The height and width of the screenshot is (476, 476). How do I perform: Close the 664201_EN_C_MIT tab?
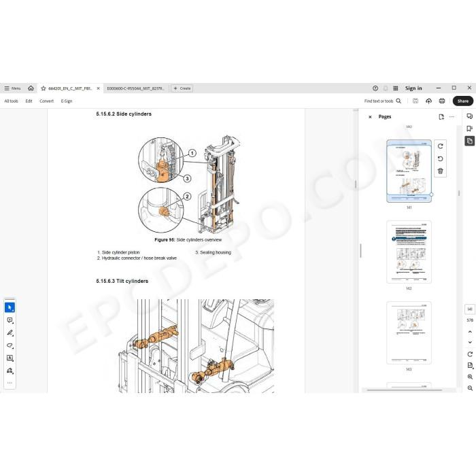[x=98, y=88]
